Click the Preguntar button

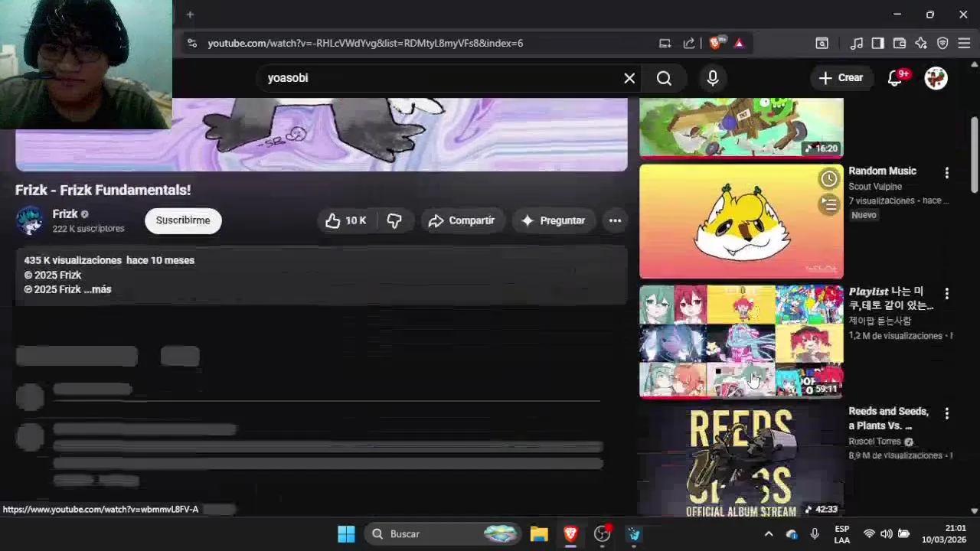(x=554, y=220)
